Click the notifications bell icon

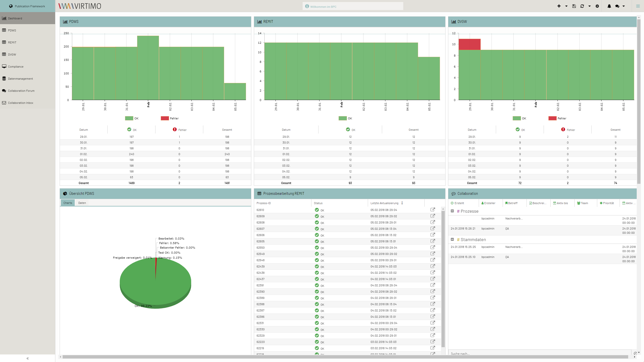(x=609, y=6)
